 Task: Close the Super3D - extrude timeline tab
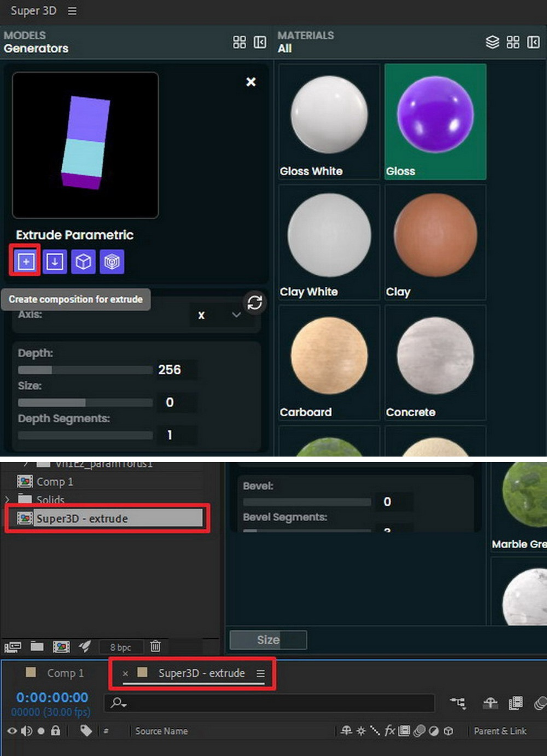pos(125,673)
